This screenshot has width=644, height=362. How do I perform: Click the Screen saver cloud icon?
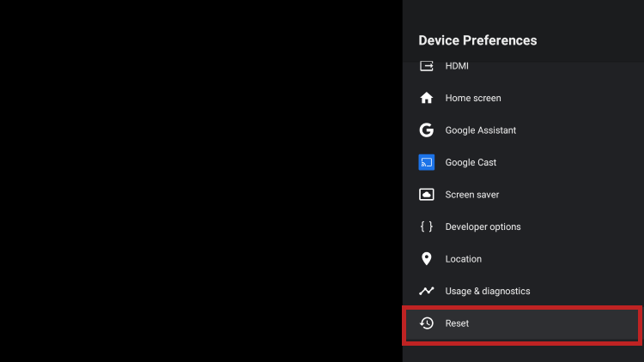click(x=426, y=195)
